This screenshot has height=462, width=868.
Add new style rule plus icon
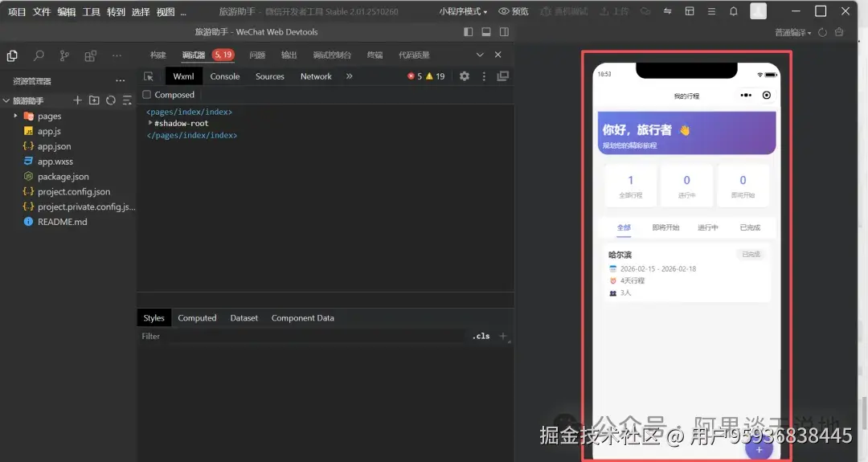tap(502, 336)
